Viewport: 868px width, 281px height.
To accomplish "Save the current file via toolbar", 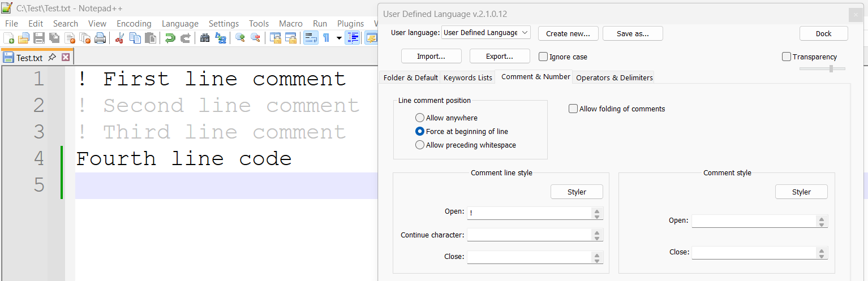I will click(39, 38).
